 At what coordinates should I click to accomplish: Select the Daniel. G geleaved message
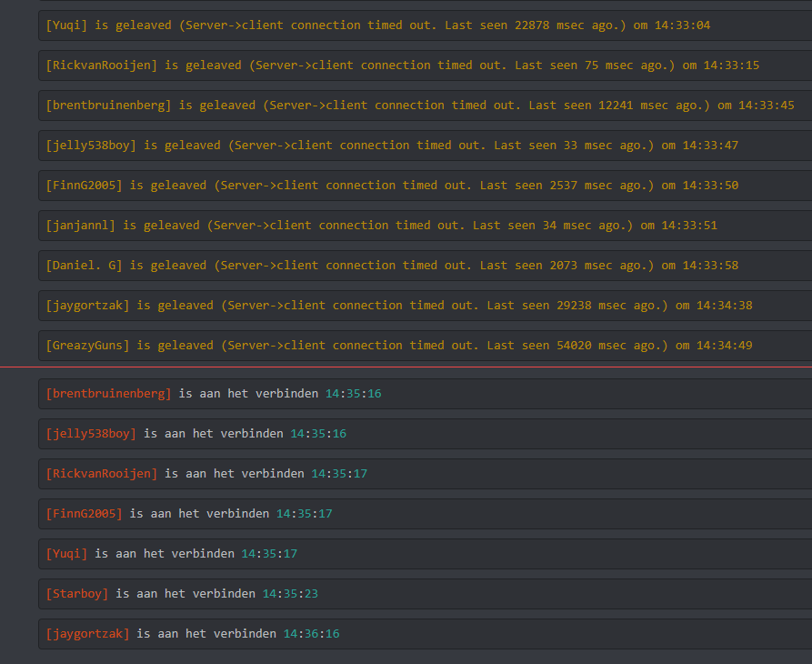[391, 266]
